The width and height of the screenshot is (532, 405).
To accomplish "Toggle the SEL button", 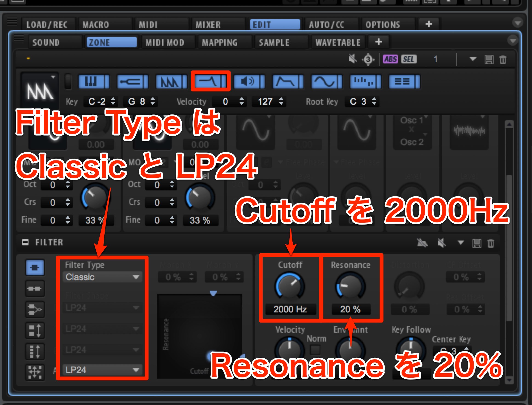I will tap(409, 59).
